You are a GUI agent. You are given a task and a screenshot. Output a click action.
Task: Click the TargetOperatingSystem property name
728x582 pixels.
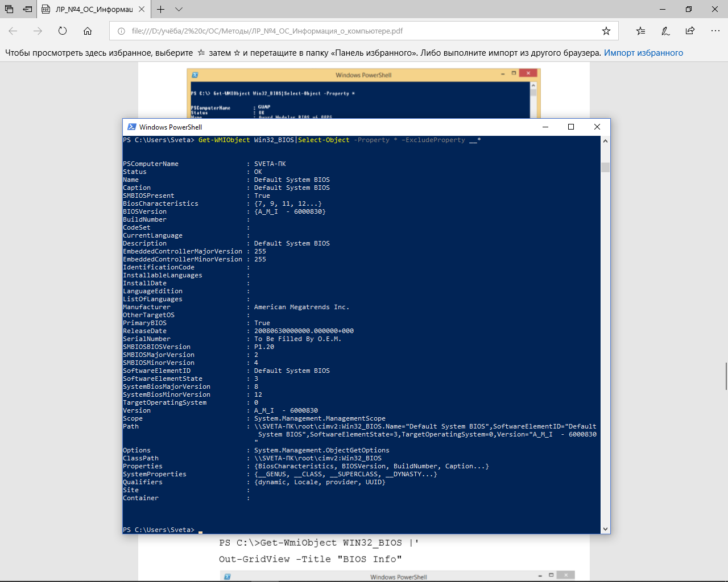pyautogui.click(x=164, y=402)
